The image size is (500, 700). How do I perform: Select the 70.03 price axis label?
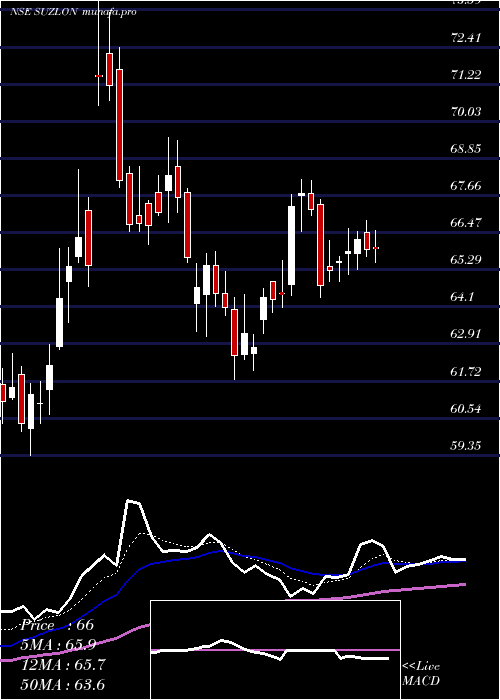[466, 111]
